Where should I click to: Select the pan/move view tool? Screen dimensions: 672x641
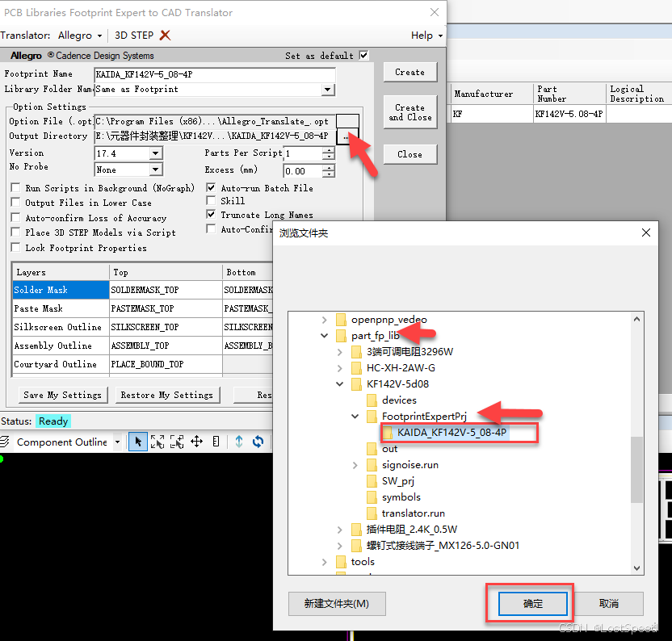pos(197,441)
